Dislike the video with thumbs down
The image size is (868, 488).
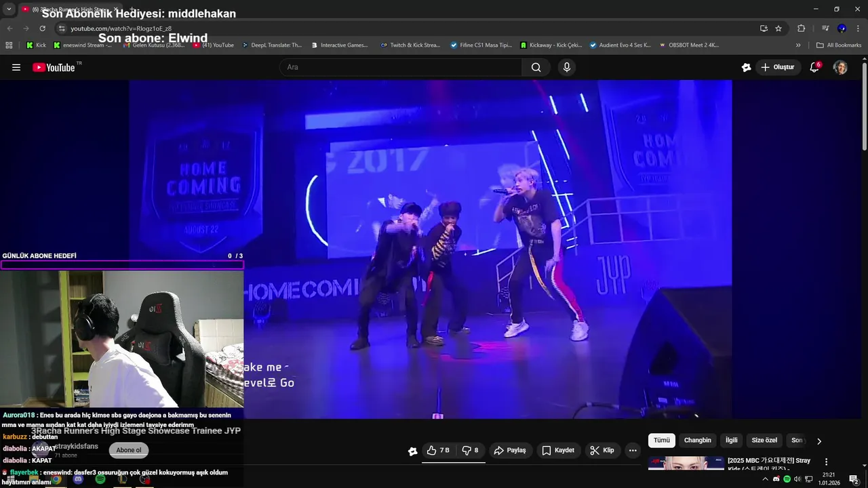pos(470,450)
